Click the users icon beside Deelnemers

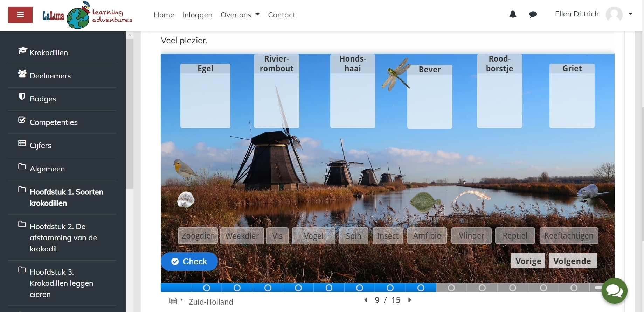[22, 73]
